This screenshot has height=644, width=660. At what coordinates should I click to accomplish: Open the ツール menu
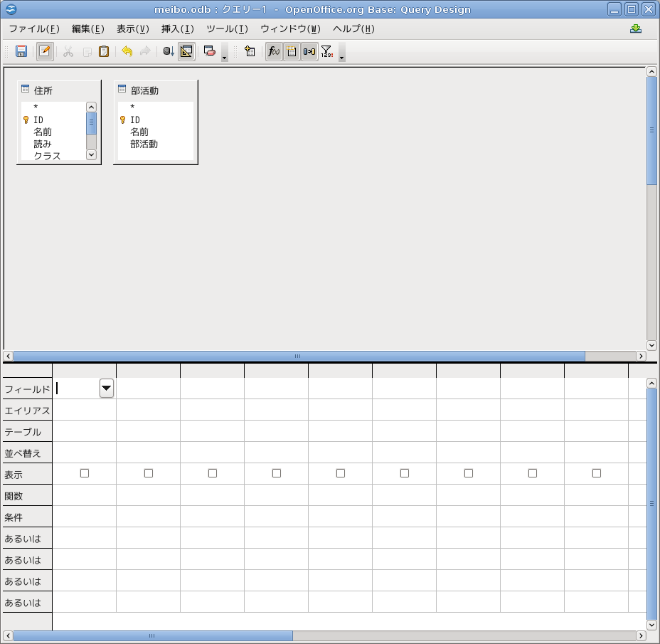click(227, 29)
